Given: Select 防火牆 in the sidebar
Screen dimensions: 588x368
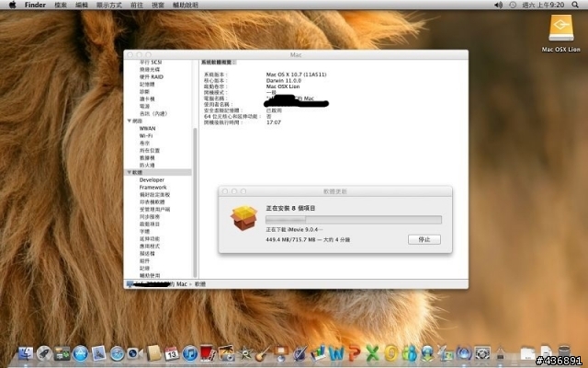Looking at the screenshot, I should (x=147, y=166).
